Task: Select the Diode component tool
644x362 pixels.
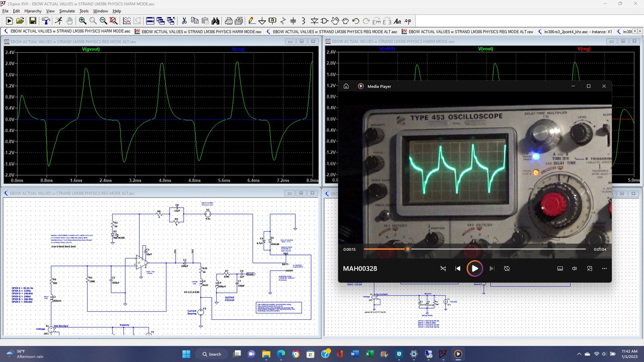Action: click(x=314, y=21)
